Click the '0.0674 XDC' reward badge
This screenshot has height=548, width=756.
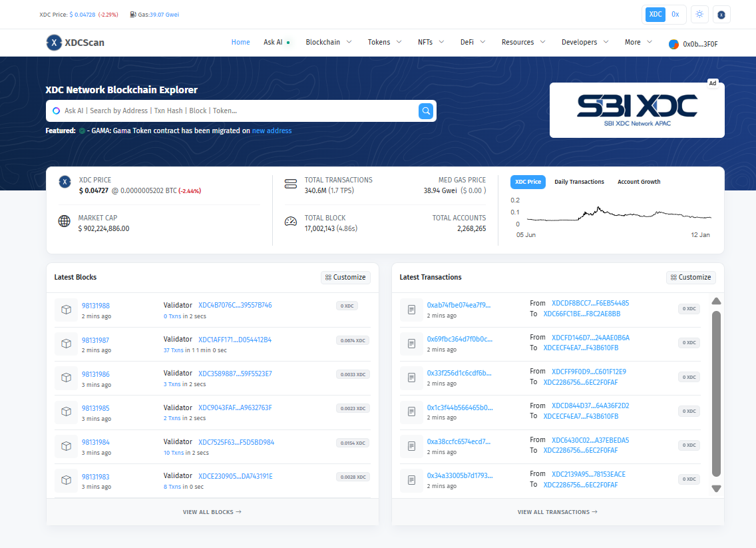pos(353,340)
